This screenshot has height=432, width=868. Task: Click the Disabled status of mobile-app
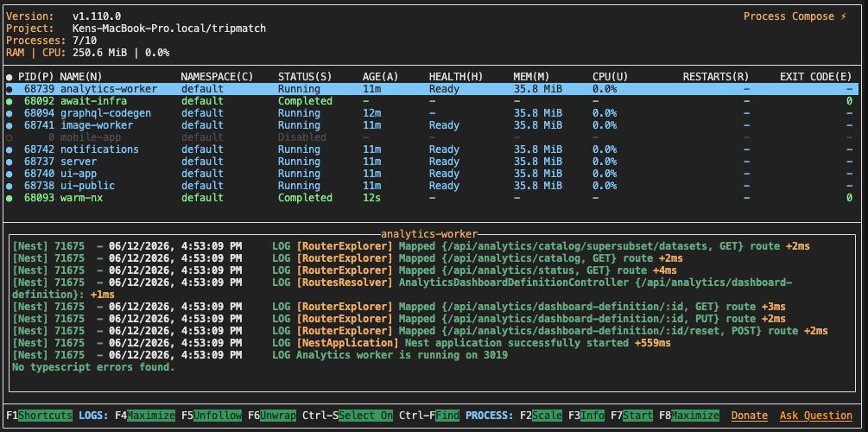click(x=302, y=137)
